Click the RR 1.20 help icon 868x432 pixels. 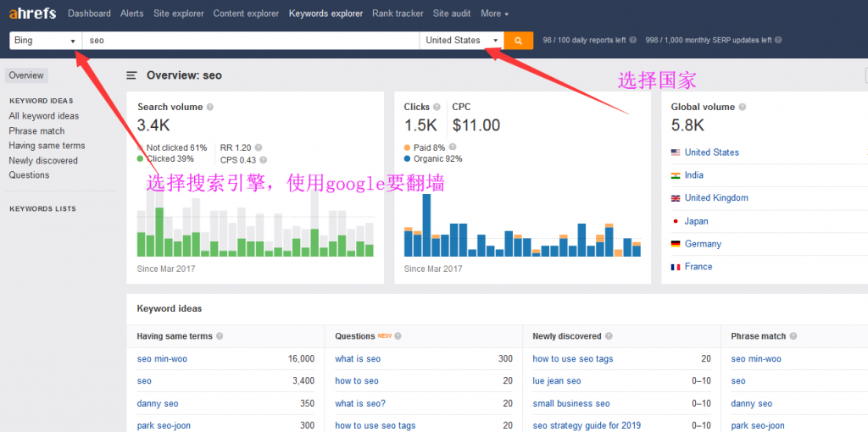[259, 147]
